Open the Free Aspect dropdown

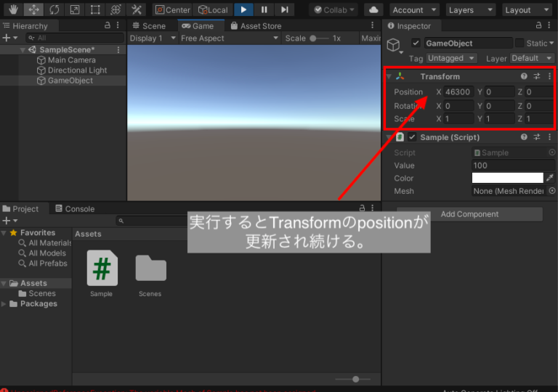(229, 38)
